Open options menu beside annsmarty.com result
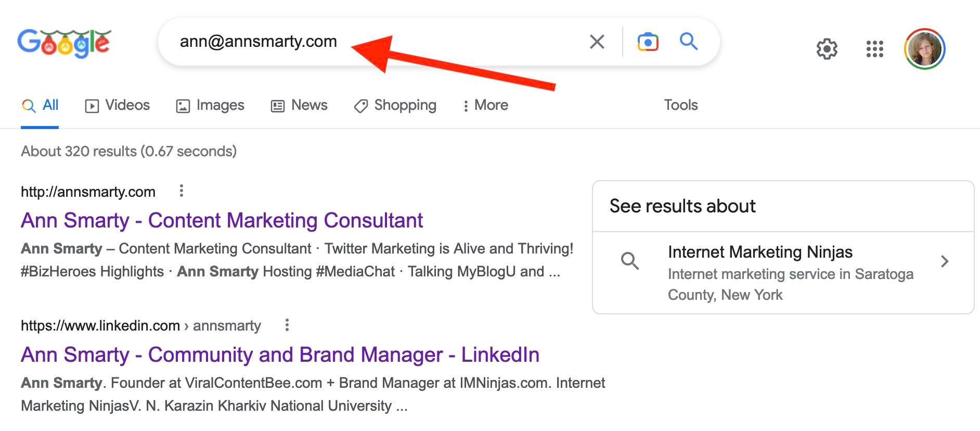Screen dimensions: 980x431 pos(182,191)
